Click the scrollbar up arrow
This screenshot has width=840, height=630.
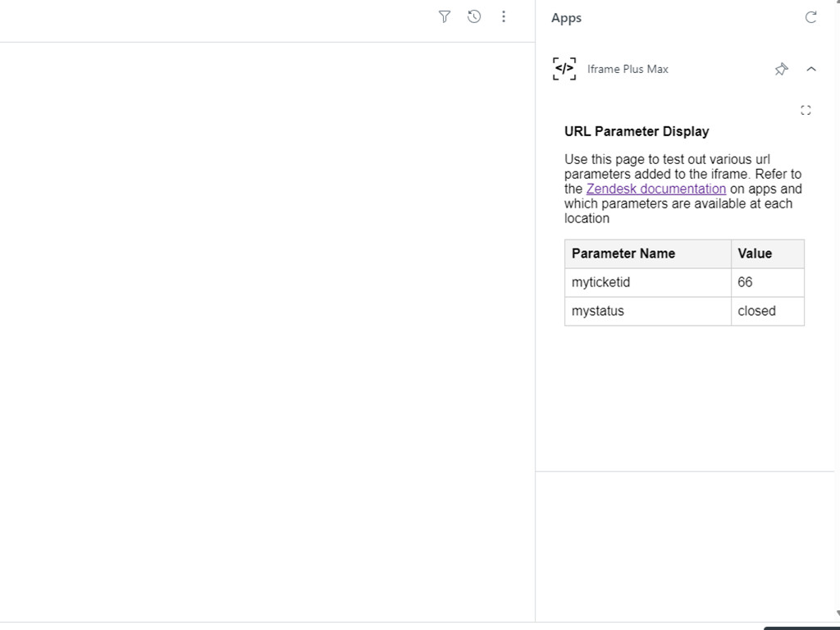pyautogui.click(x=836, y=3)
